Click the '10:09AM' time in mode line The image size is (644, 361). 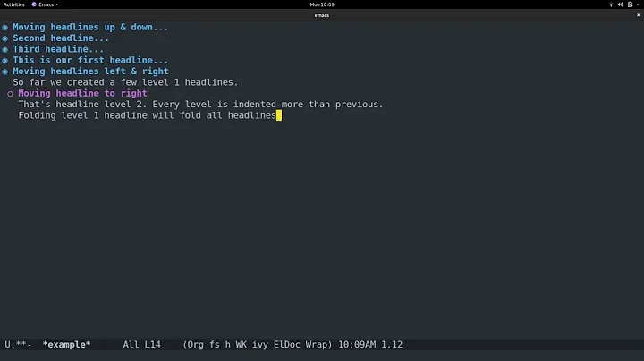tap(357, 345)
